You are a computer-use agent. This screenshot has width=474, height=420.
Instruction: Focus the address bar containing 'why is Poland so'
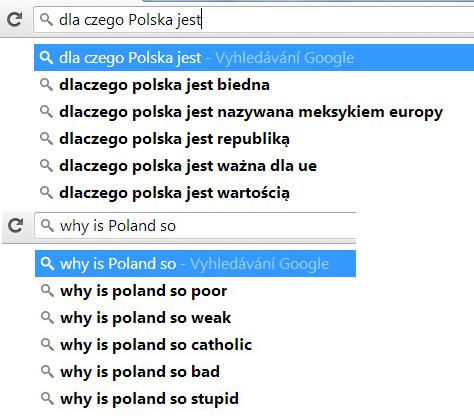pyautogui.click(x=195, y=226)
